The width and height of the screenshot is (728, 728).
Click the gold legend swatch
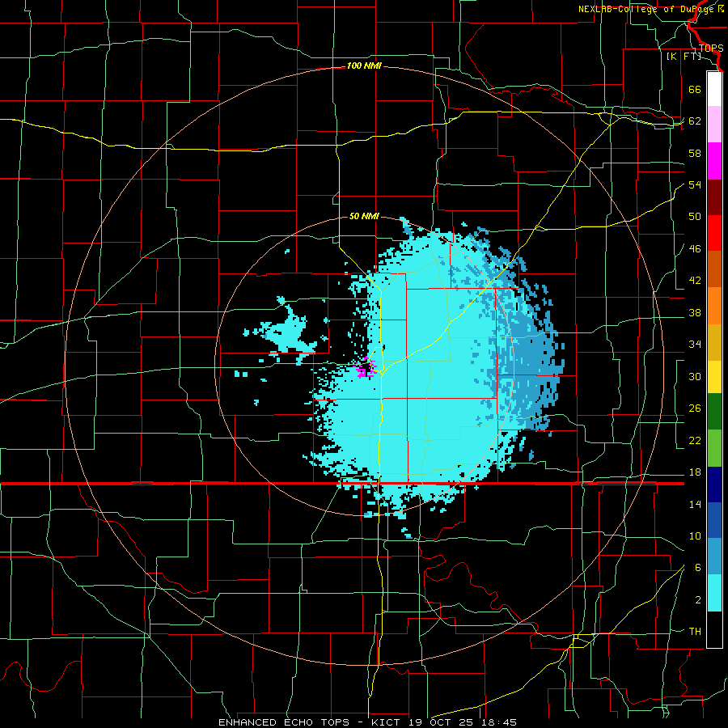[714, 342]
